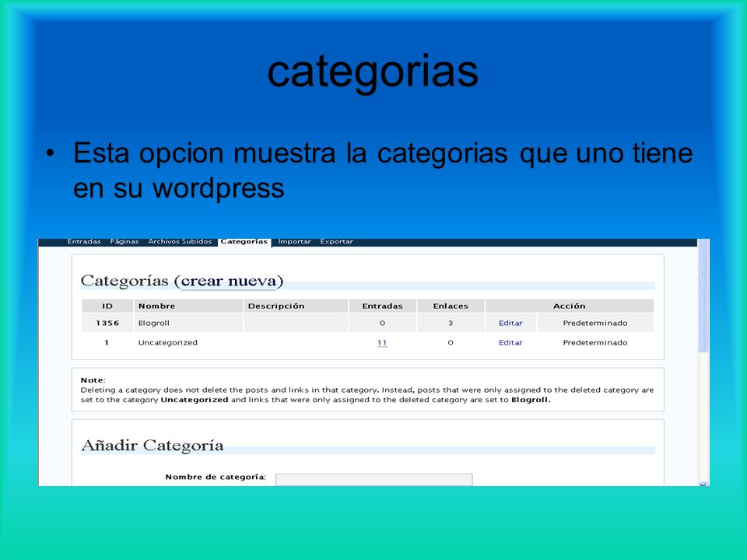Click the ID value 1356

[107, 323]
